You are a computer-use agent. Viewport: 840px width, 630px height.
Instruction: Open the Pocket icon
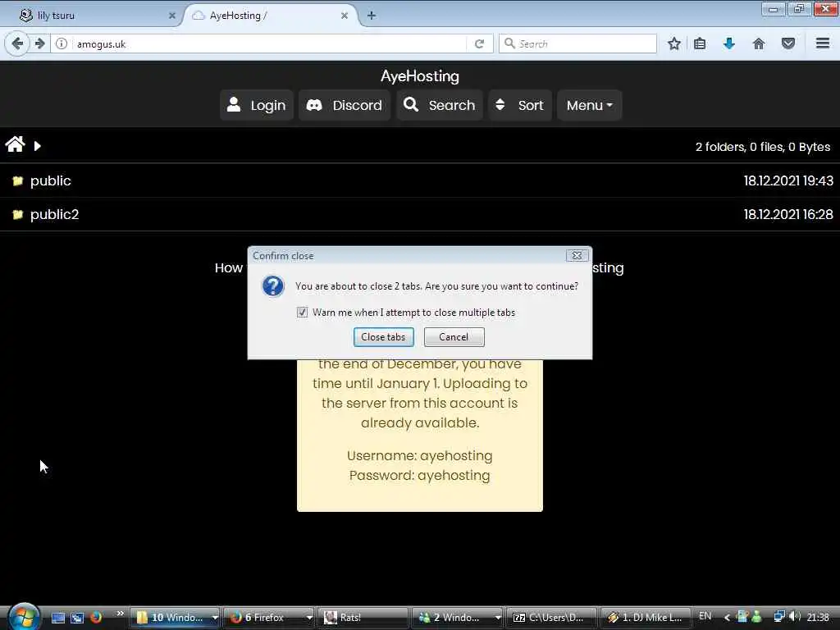[x=788, y=44]
